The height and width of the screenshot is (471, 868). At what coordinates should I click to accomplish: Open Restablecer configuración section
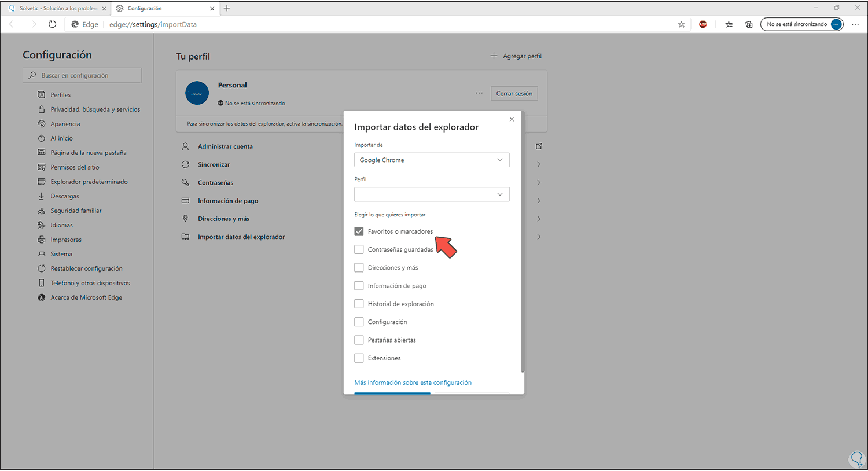tap(86, 268)
